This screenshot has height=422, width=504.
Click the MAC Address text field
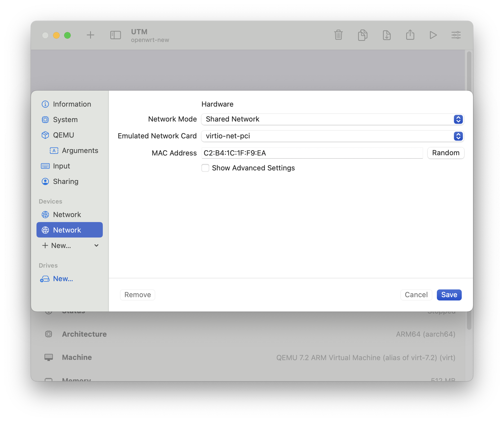click(x=312, y=153)
